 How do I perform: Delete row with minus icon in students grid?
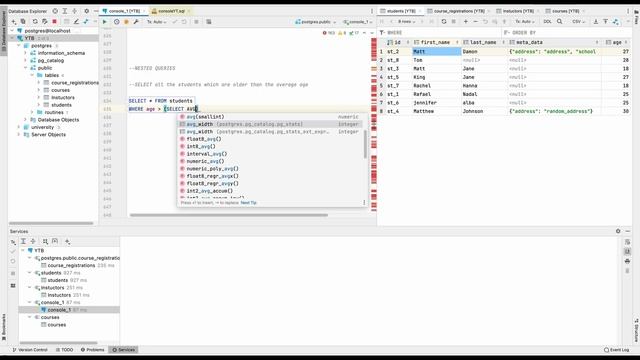(x=475, y=22)
